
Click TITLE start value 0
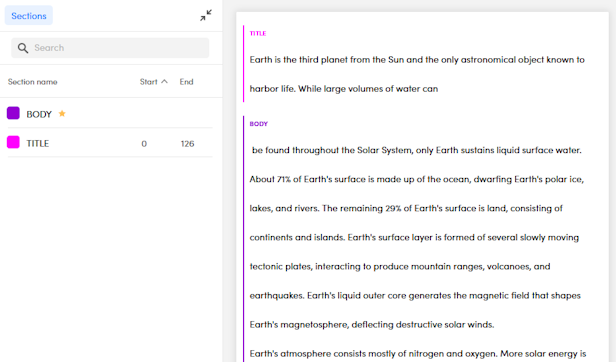pos(144,144)
